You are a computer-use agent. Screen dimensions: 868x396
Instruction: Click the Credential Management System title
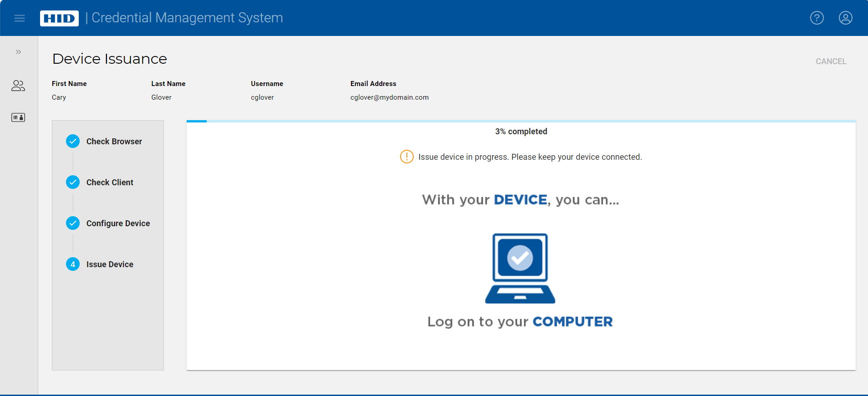coord(187,18)
